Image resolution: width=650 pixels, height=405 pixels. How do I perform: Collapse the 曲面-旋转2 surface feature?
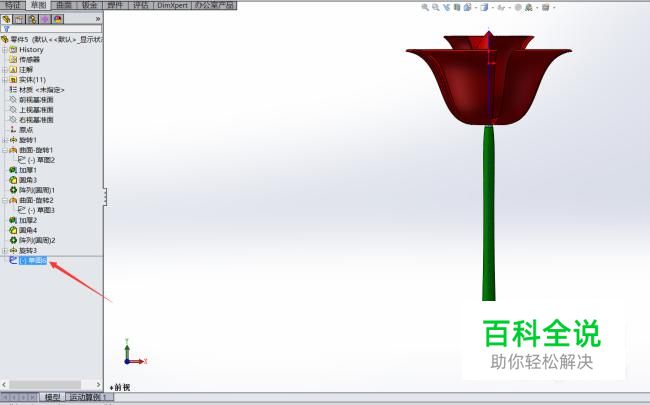[5, 200]
